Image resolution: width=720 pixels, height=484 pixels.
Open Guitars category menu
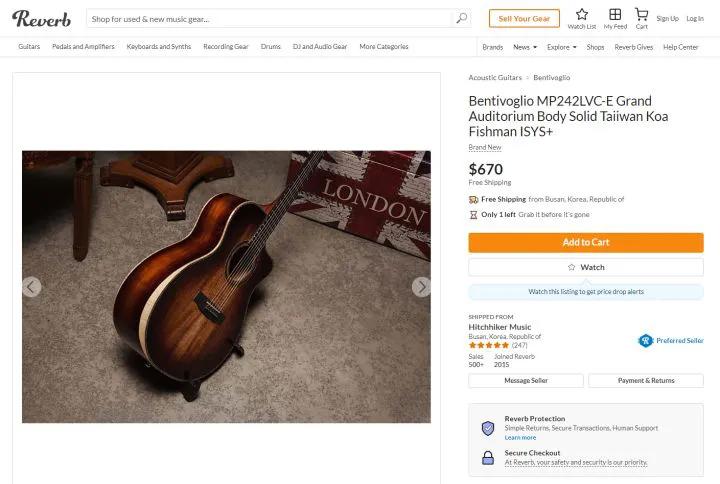click(x=29, y=47)
